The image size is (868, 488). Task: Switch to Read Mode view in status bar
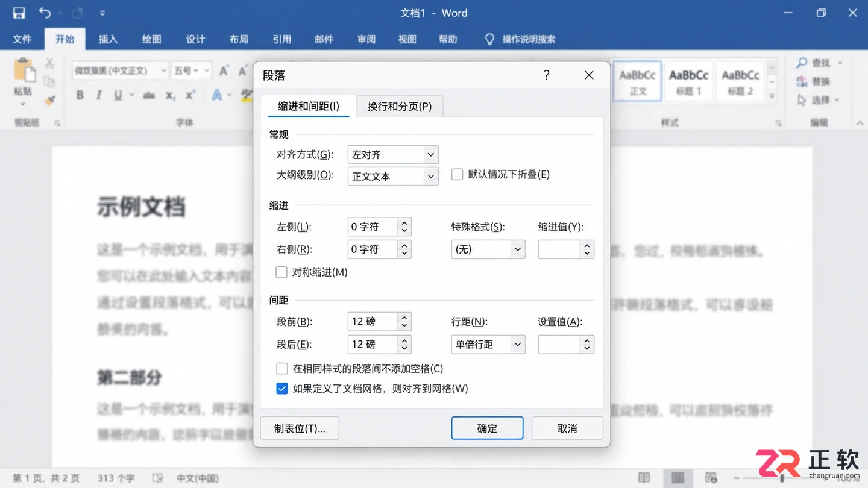pyautogui.click(x=644, y=478)
